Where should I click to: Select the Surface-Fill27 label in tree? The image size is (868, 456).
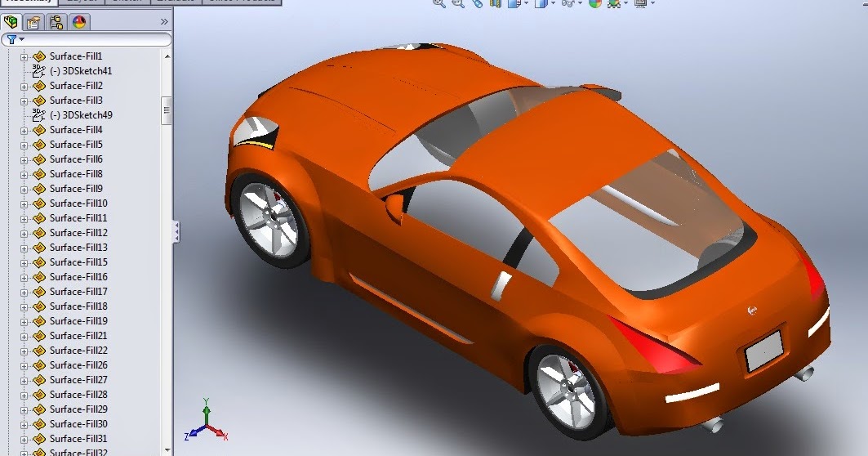tap(78, 379)
